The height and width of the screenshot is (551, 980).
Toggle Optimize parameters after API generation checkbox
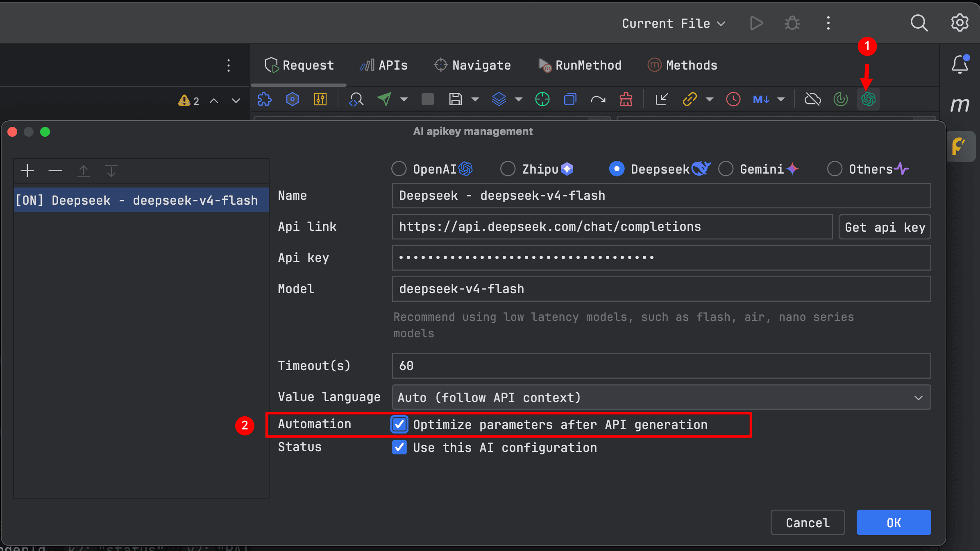click(399, 425)
